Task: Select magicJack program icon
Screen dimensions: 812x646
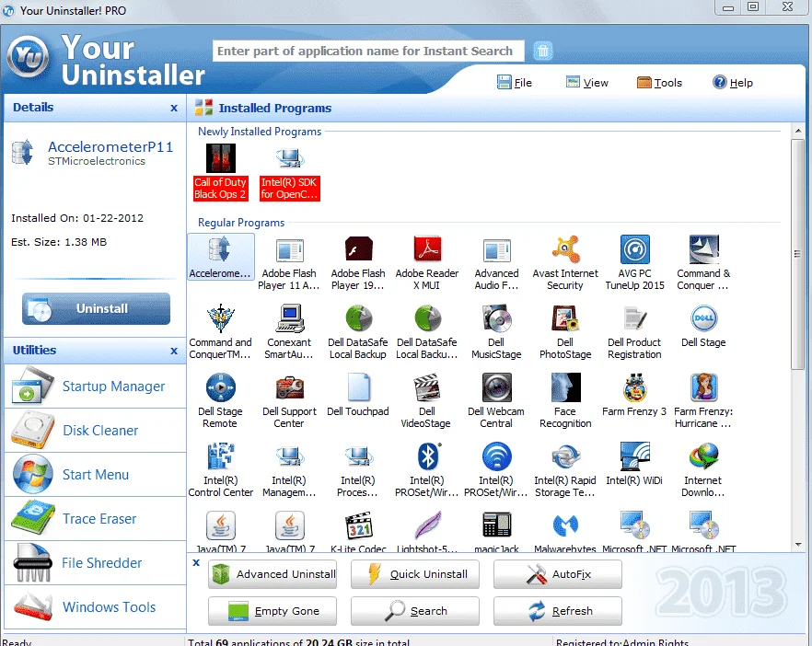Action: [x=496, y=531]
